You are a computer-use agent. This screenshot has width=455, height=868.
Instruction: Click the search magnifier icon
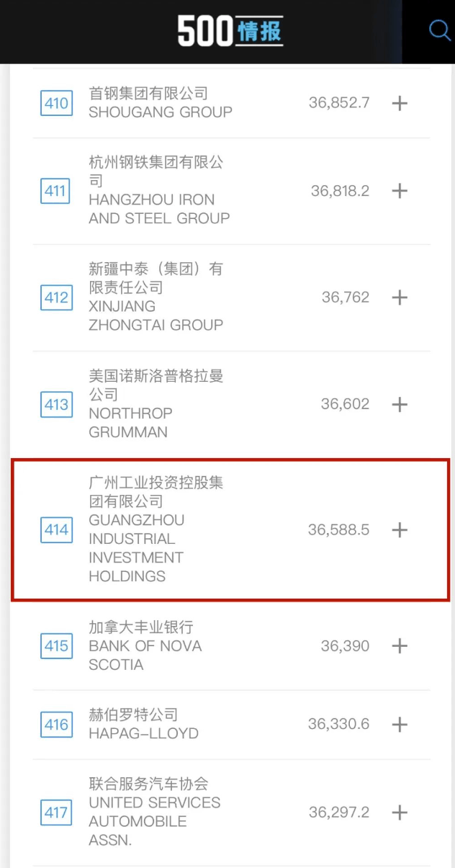(x=438, y=30)
